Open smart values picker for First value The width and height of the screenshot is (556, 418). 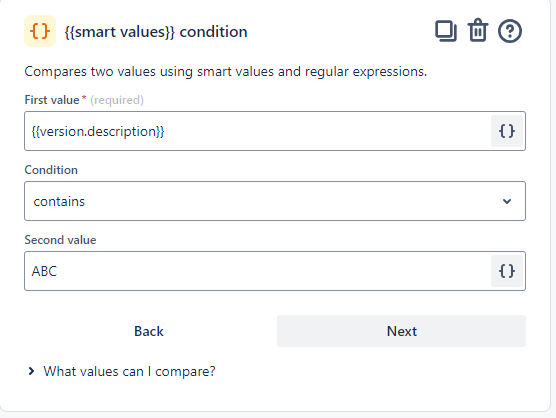(x=507, y=131)
